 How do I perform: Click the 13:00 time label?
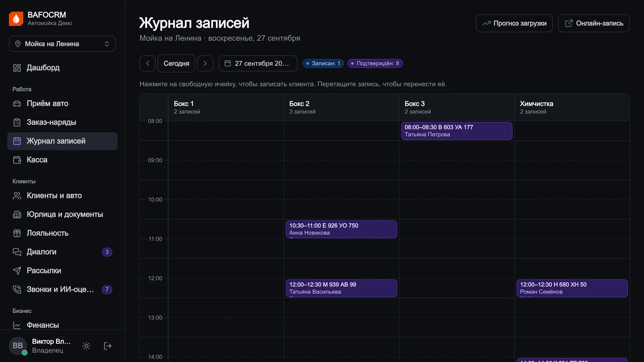point(155,318)
